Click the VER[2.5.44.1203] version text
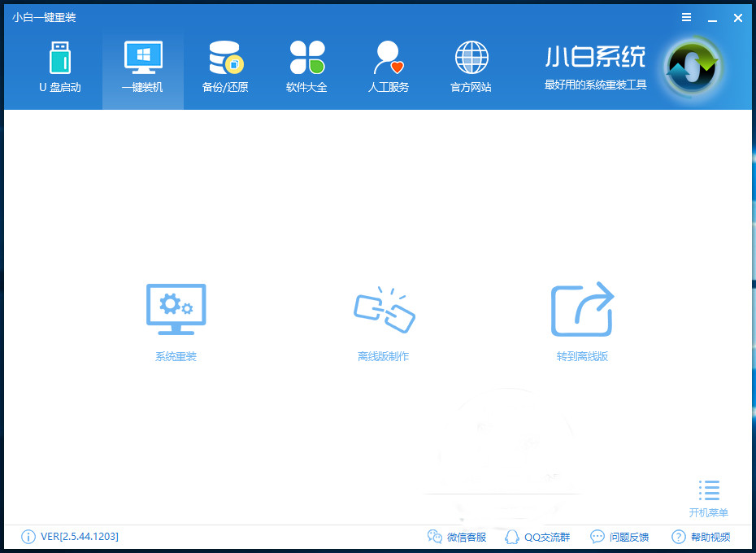The width and height of the screenshot is (756, 553). coord(80,537)
